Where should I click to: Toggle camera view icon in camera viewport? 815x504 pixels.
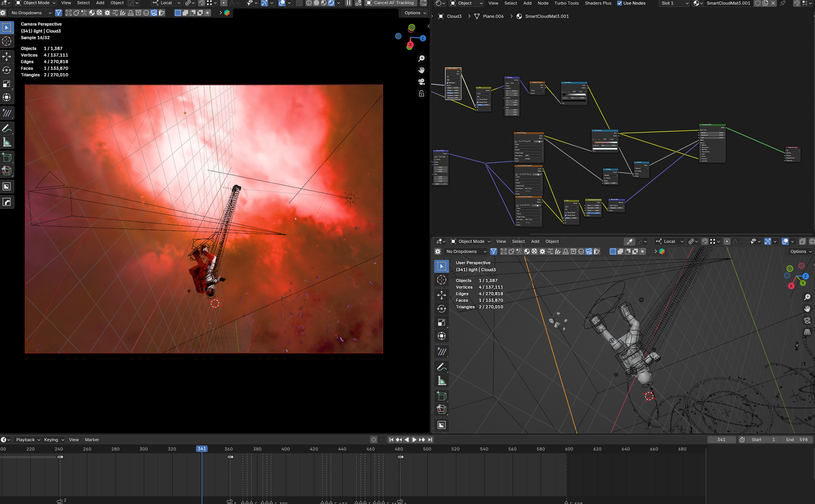[422, 81]
